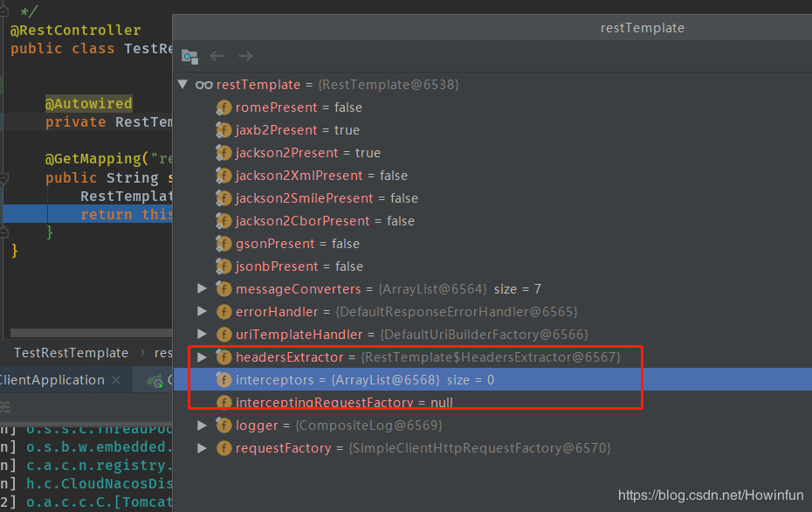This screenshot has height=512, width=812.
Task: Expand the errorHandler node
Action: coord(202,311)
